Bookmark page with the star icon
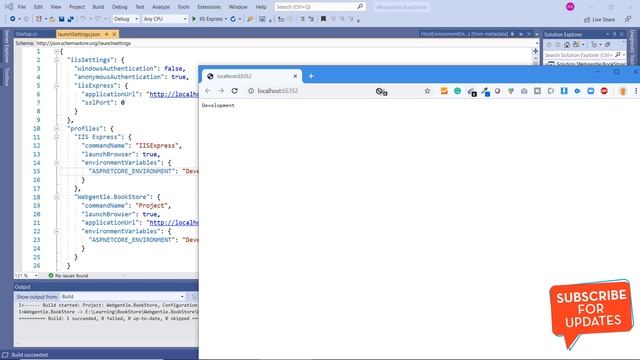This screenshot has width=640, height=360. 427,91
